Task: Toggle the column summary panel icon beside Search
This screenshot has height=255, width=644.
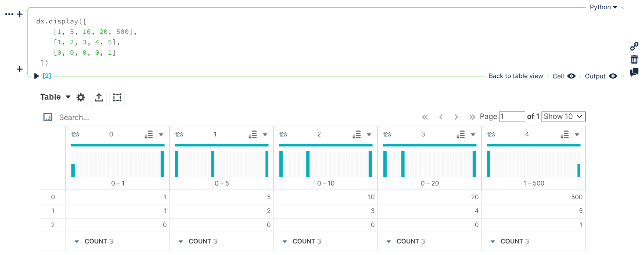Action: [48, 117]
